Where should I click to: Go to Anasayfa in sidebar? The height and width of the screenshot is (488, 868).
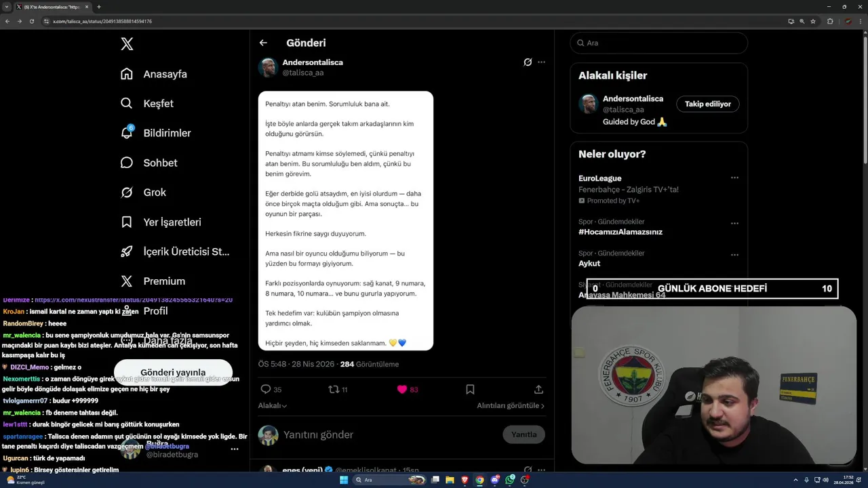point(153,74)
